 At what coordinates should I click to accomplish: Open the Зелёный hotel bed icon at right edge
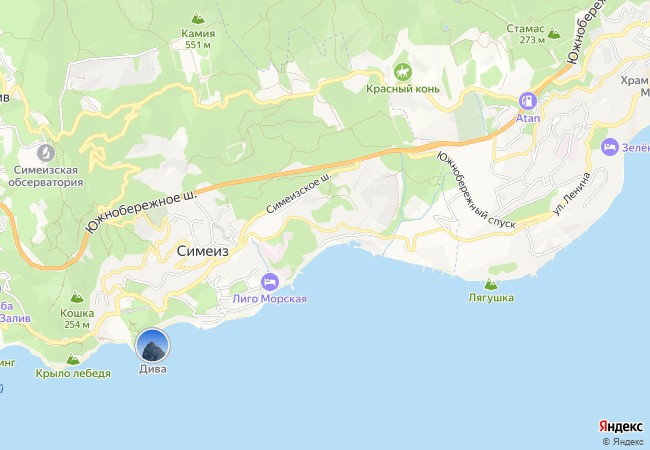click(x=609, y=148)
